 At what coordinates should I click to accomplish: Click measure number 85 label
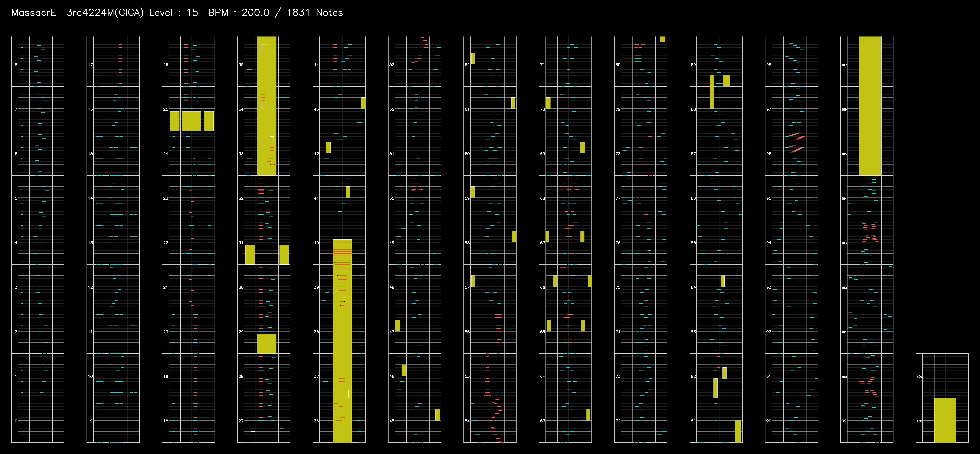point(693,243)
